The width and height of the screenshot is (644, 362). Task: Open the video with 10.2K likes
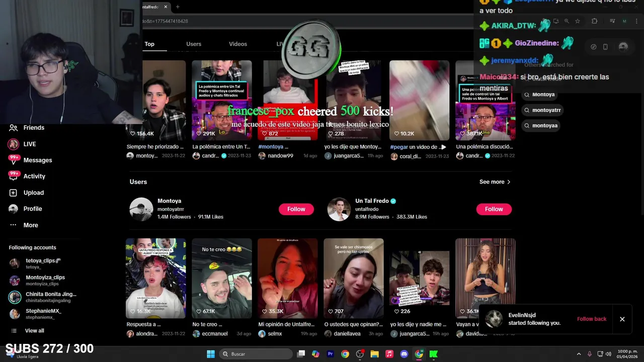(x=419, y=101)
